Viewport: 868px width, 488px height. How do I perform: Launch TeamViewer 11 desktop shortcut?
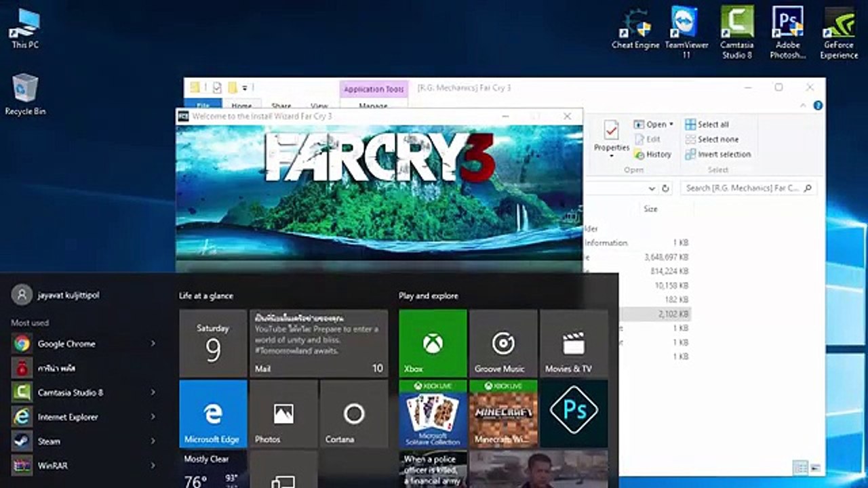click(x=686, y=32)
